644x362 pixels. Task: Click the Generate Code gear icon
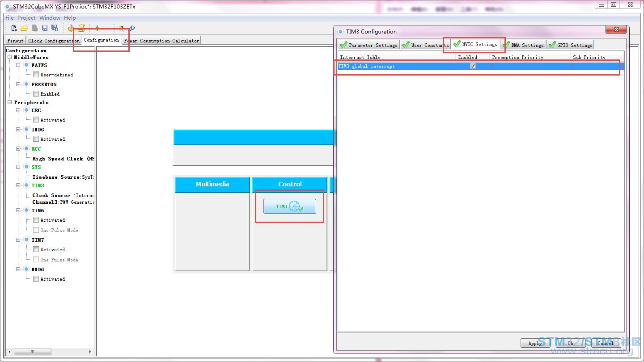pos(71,28)
